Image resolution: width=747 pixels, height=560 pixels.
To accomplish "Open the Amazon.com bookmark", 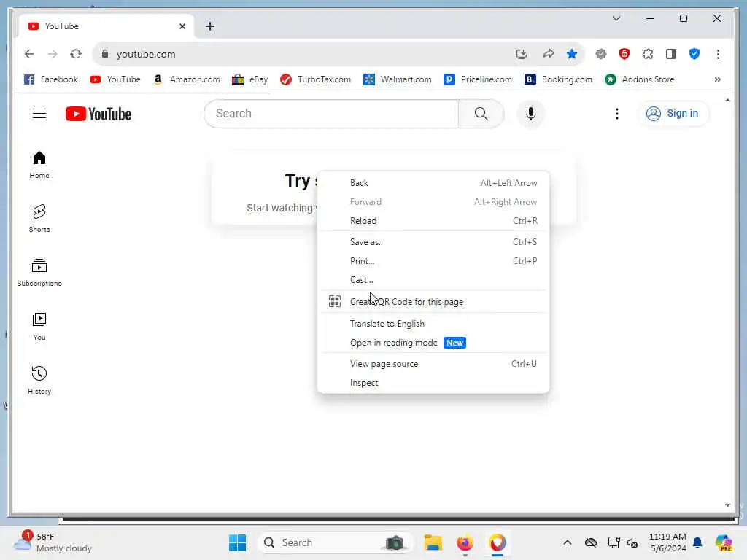I will pos(187,79).
